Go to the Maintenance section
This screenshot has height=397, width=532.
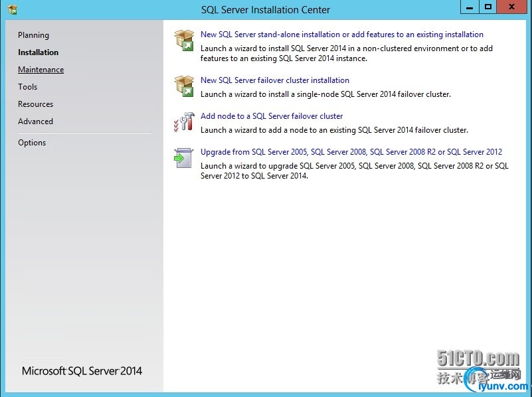point(41,70)
